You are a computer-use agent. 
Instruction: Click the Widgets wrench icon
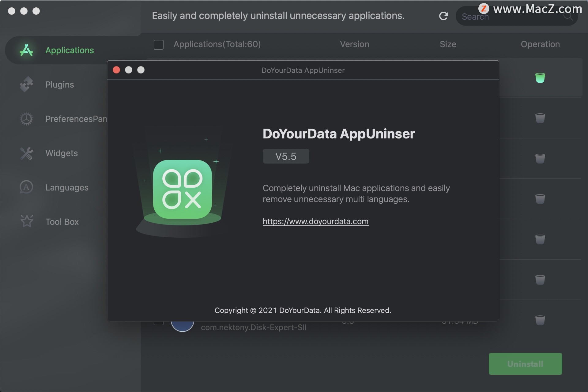pos(26,153)
